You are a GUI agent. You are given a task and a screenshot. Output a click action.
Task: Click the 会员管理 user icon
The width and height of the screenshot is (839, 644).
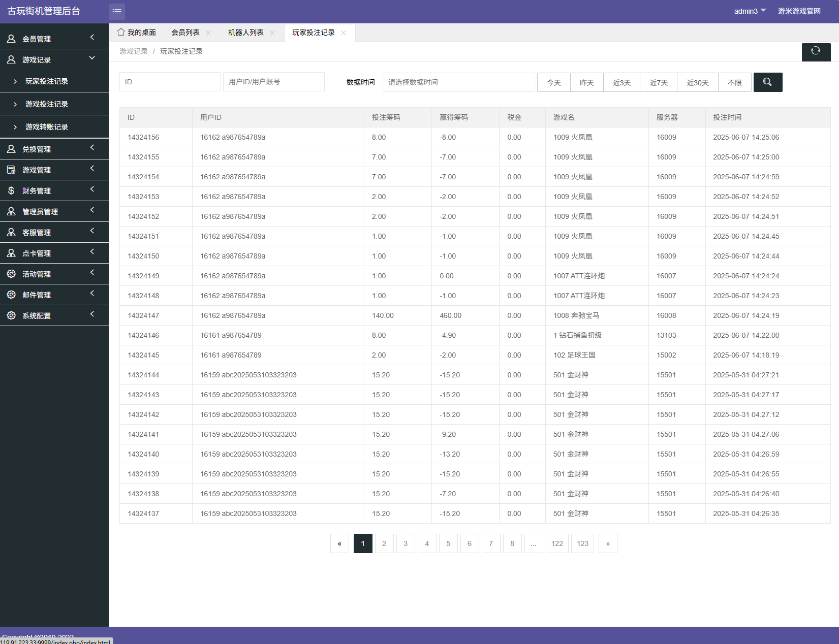coord(11,39)
